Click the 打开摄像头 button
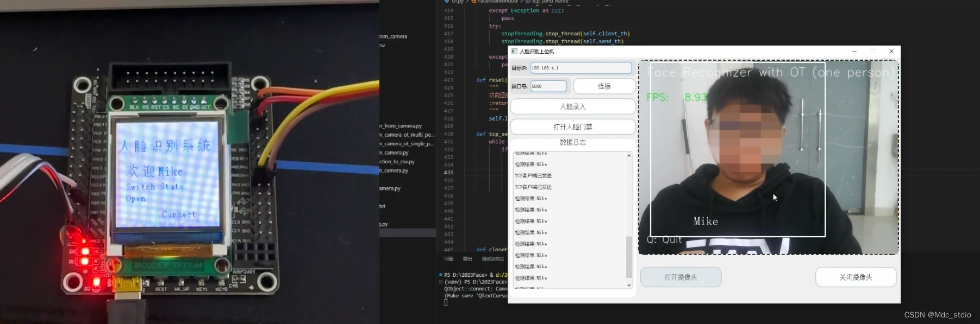980x324 pixels. point(681,277)
